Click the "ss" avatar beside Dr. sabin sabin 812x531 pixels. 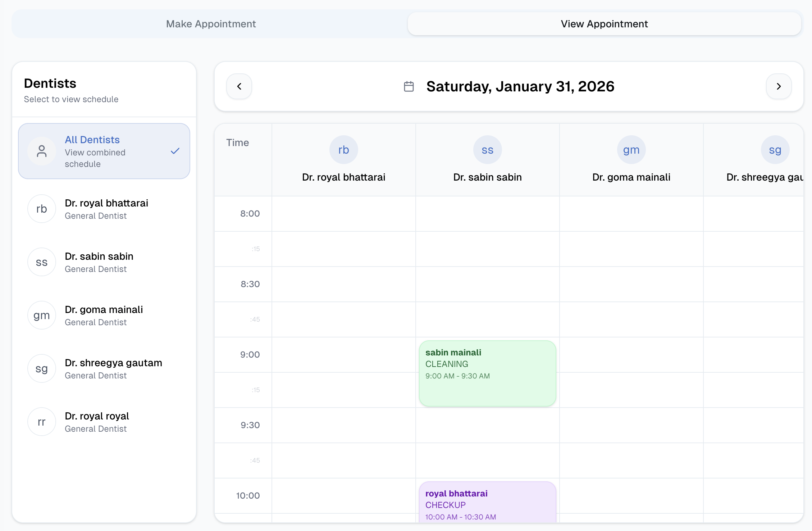pyautogui.click(x=42, y=262)
